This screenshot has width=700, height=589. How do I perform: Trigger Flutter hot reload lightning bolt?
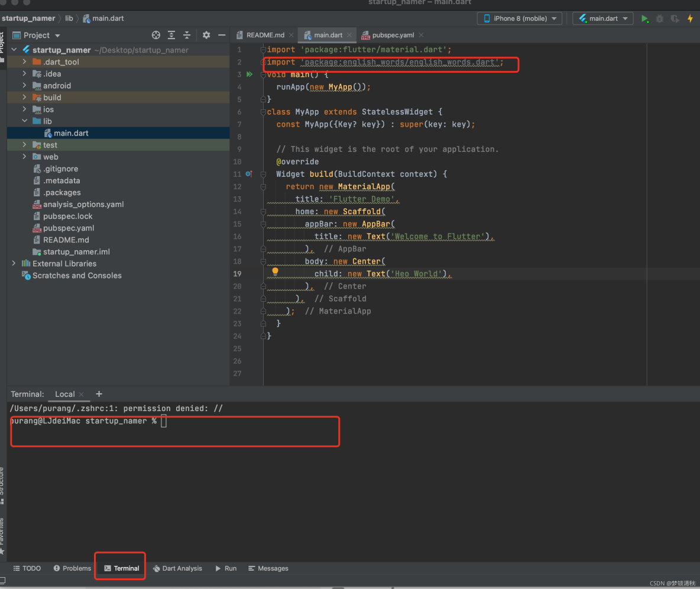coord(691,18)
